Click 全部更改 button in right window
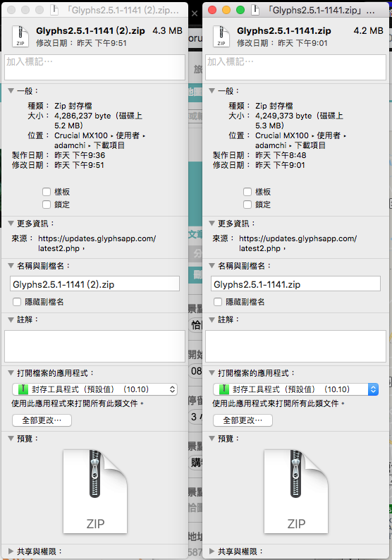The image size is (392, 560). point(243,420)
